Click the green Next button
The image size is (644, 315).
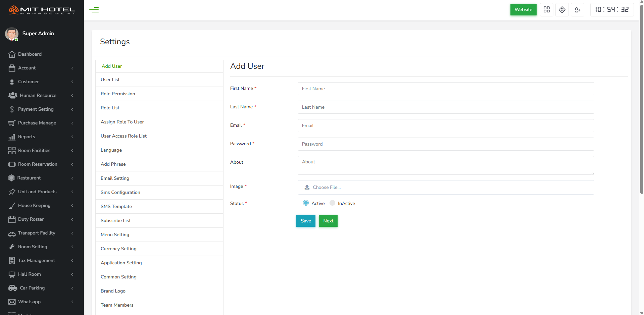click(x=328, y=221)
